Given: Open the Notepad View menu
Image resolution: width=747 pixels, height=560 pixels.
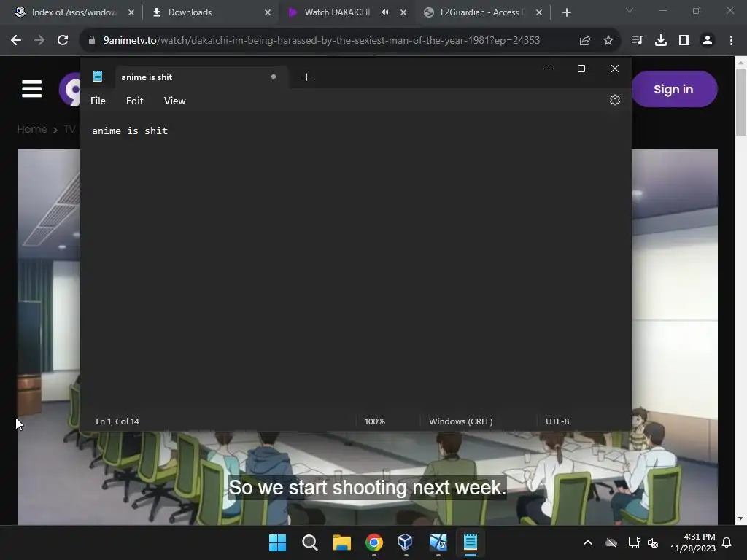Looking at the screenshot, I should click(x=175, y=101).
